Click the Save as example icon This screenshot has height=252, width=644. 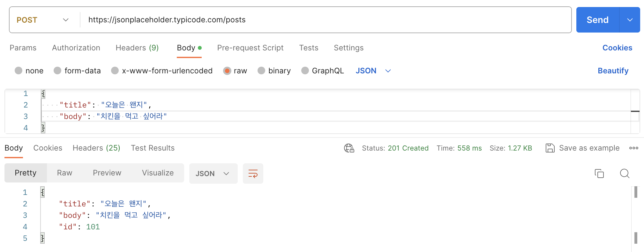pos(550,148)
